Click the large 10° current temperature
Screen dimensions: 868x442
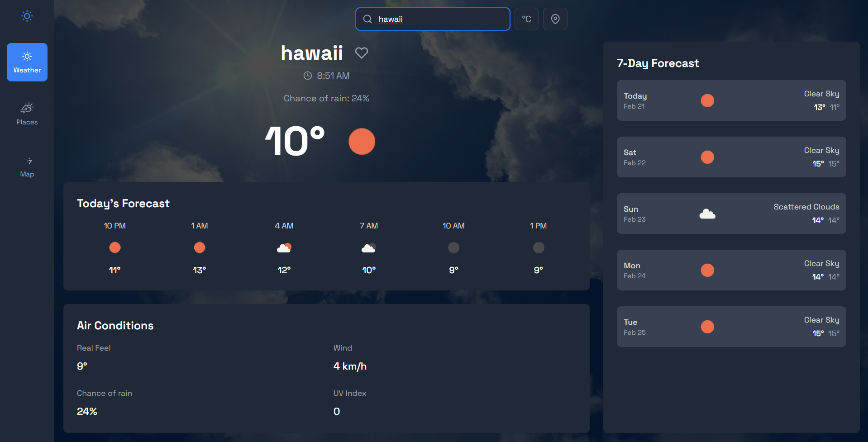coord(295,141)
